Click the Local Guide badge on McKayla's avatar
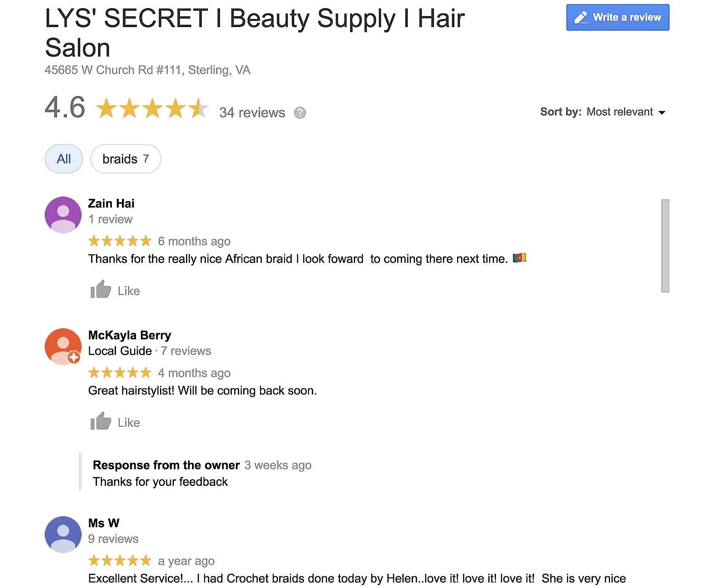 tap(74, 358)
